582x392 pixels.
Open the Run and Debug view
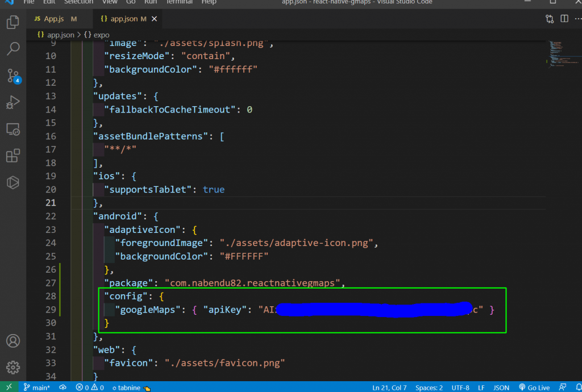(x=13, y=102)
